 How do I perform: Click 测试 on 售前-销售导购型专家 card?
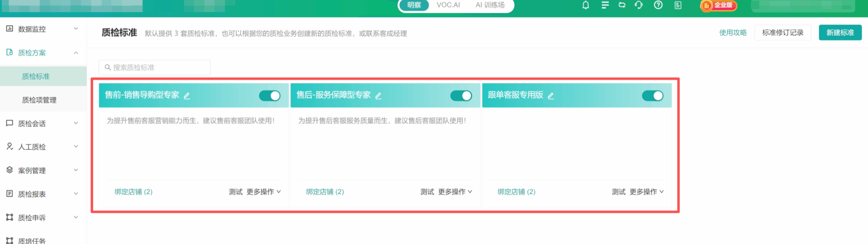236,192
